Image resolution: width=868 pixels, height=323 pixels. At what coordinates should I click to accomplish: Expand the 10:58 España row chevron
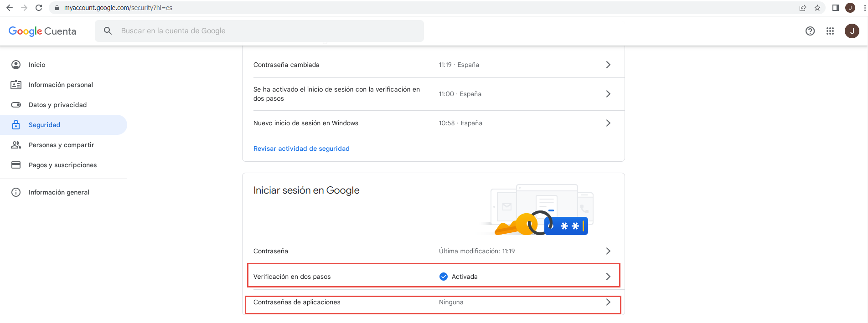tap(608, 123)
